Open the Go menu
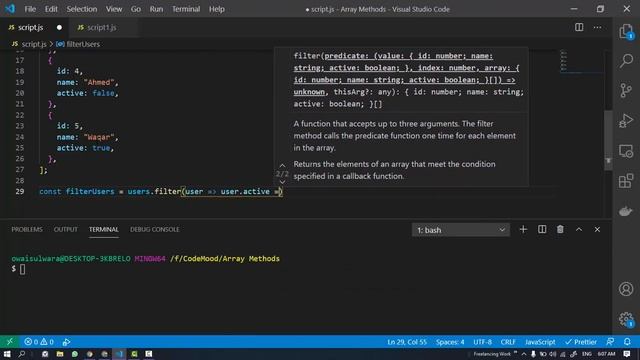Image resolution: width=640 pixels, height=360 pixels. click(136, 9)
